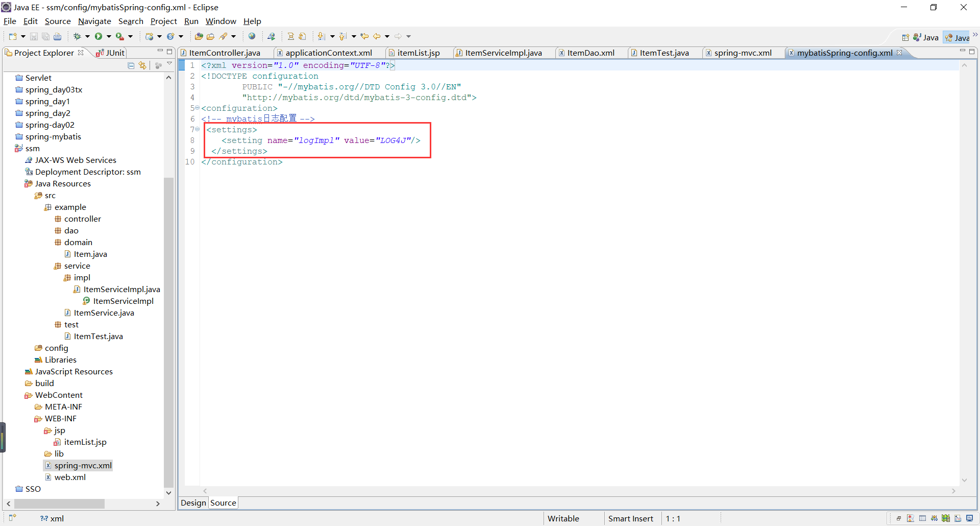Collapse all in Project Explorer
980x526 pixels.
(131, 65)
